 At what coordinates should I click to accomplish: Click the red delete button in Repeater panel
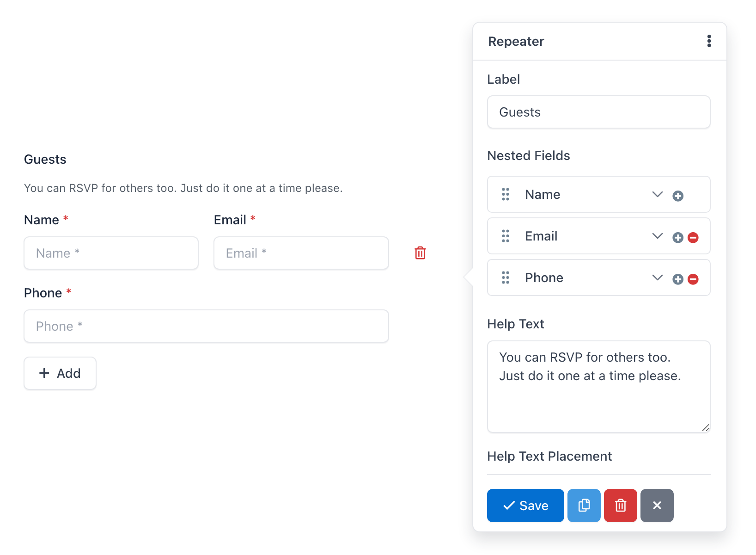click(621, 506)
